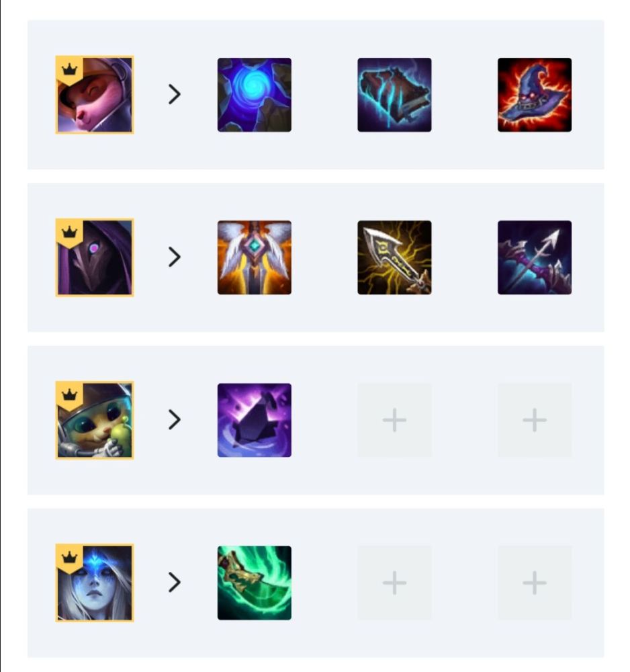Select the pale blue-faced champion portrait
The width and height of the screenshot is (630, 672).
click(95, 583)
